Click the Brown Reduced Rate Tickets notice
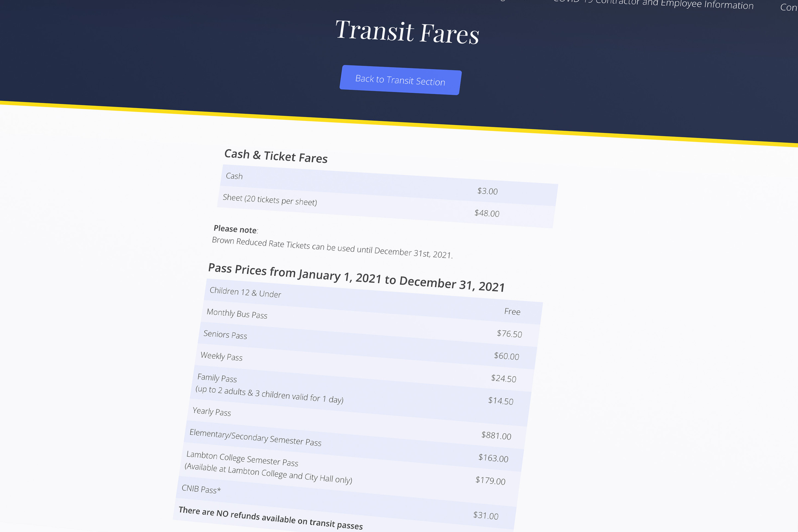 332,247
